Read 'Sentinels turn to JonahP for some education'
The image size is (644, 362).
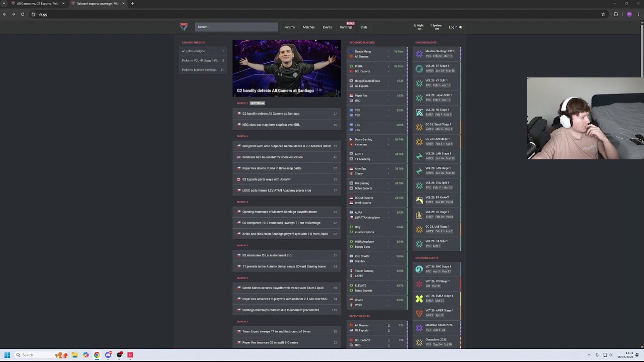click(287, 157)
